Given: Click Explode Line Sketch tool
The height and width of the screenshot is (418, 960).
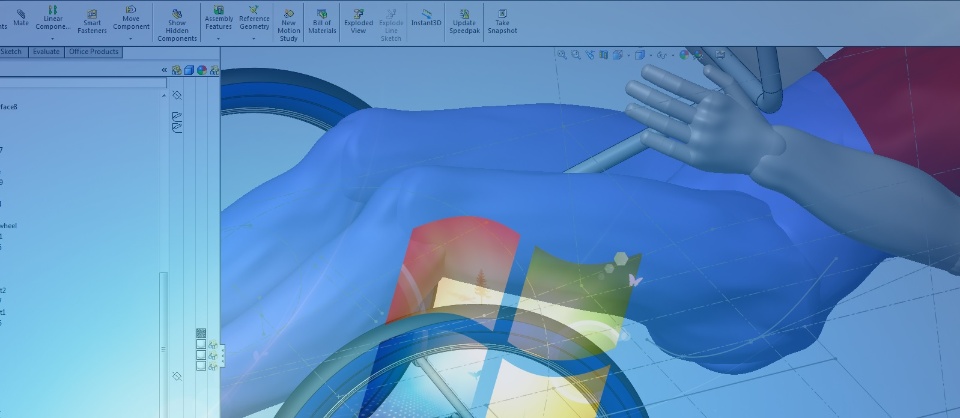Looking at the screenshot, I should tap(391, 25).
